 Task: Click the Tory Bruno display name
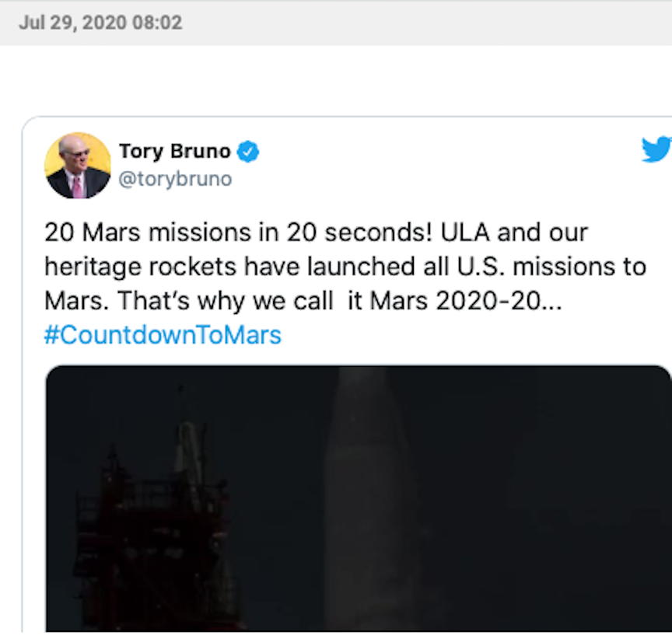[175, 152]
